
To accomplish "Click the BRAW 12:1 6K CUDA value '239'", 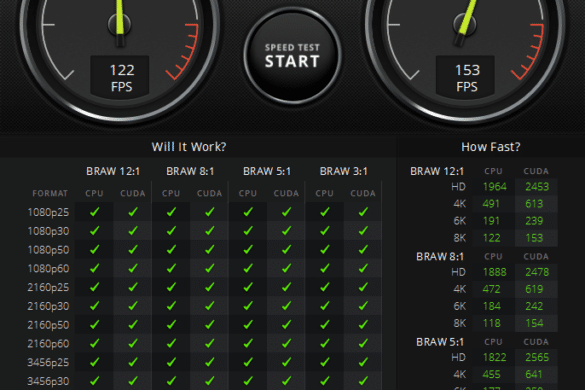I will coord(534,221).
